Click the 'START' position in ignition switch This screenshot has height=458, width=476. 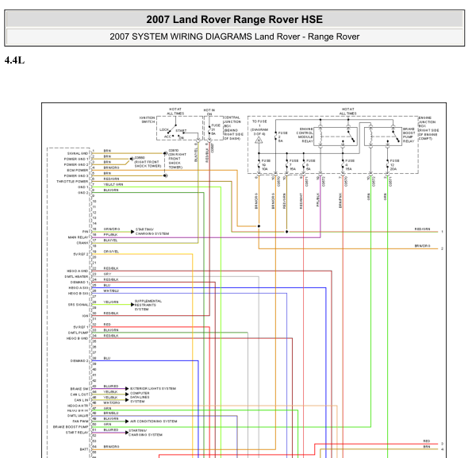[x=181, y=131]
